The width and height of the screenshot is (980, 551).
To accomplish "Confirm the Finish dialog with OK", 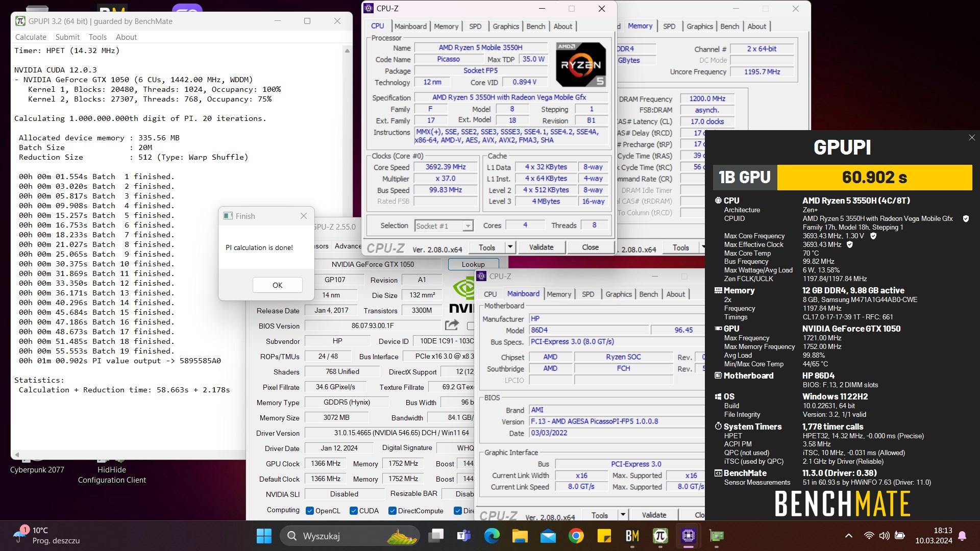I will pyautogui.click(x=277, y=285).
